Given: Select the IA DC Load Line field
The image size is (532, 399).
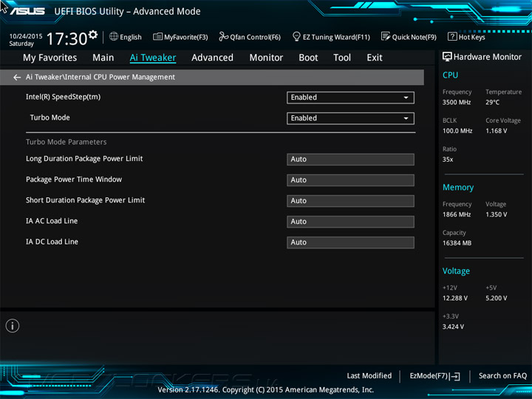Looking at the screenshot, I should pos(350,242).
